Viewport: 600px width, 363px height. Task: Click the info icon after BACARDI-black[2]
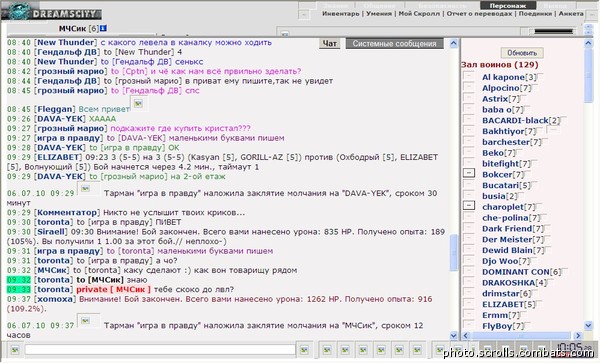(563, 120)
